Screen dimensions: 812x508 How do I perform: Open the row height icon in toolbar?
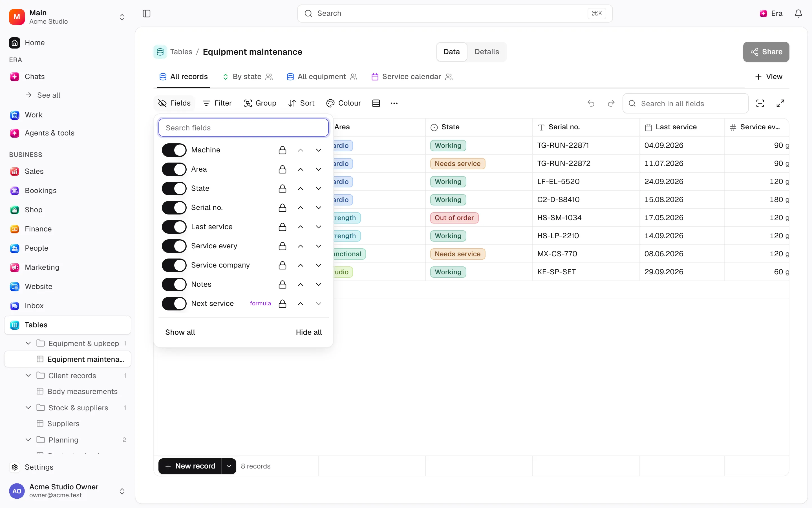[376, 103]
